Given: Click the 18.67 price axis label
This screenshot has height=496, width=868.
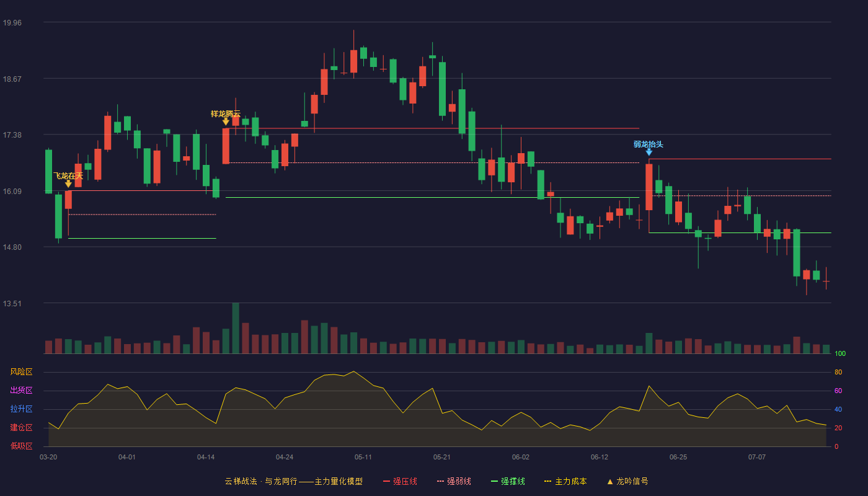Looking at the screenshot, I should click(12, 79).
